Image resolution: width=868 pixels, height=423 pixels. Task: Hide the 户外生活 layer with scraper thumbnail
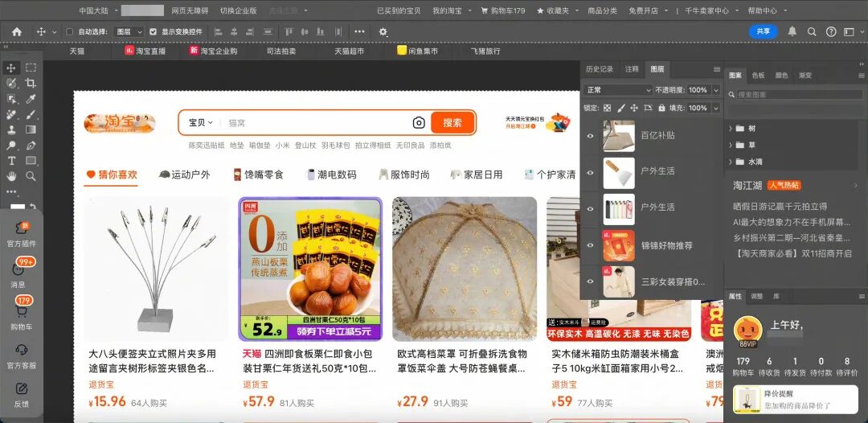(x=590, y=173)
